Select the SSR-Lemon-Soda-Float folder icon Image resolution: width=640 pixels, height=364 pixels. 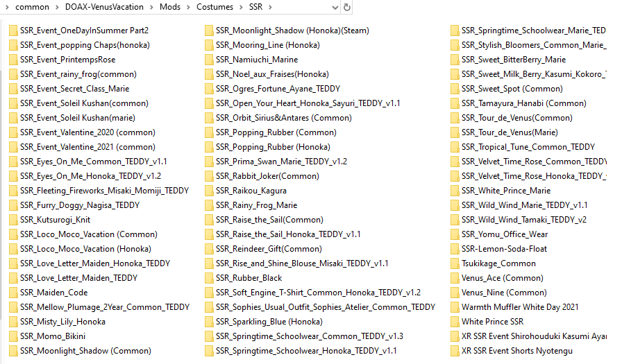(x=455, y=249)
